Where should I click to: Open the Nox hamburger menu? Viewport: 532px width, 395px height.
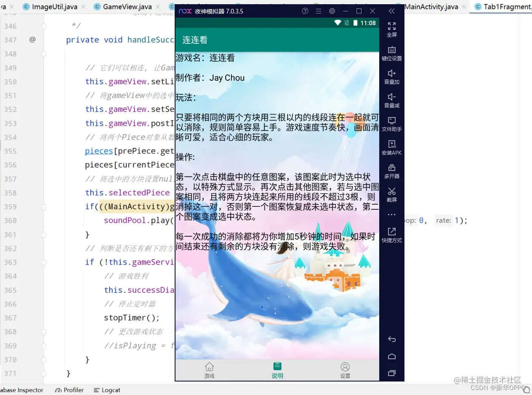point(319,11)
